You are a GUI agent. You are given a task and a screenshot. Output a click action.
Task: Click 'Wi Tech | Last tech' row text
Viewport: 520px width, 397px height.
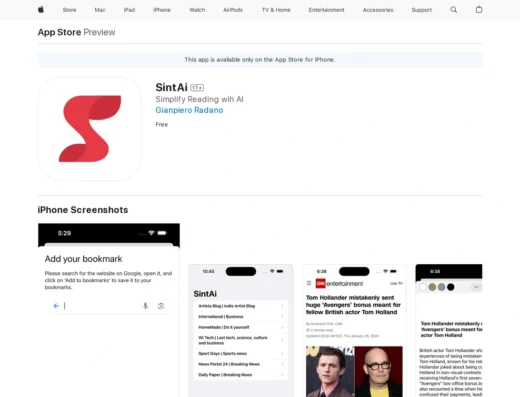coord(233,340)
